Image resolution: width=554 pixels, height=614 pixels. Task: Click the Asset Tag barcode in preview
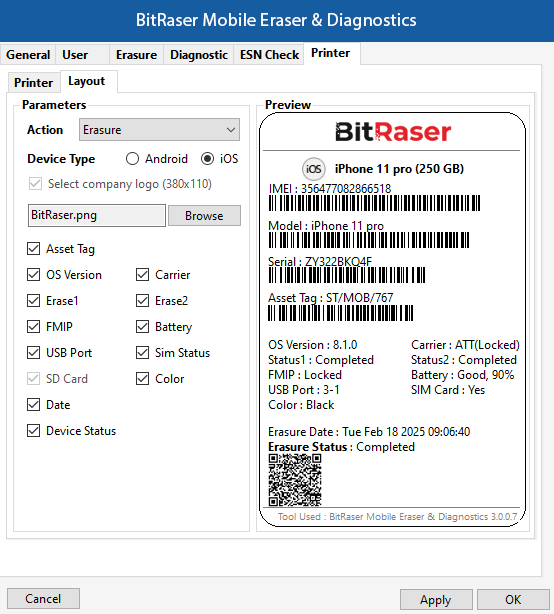click(x=341, y=313)
